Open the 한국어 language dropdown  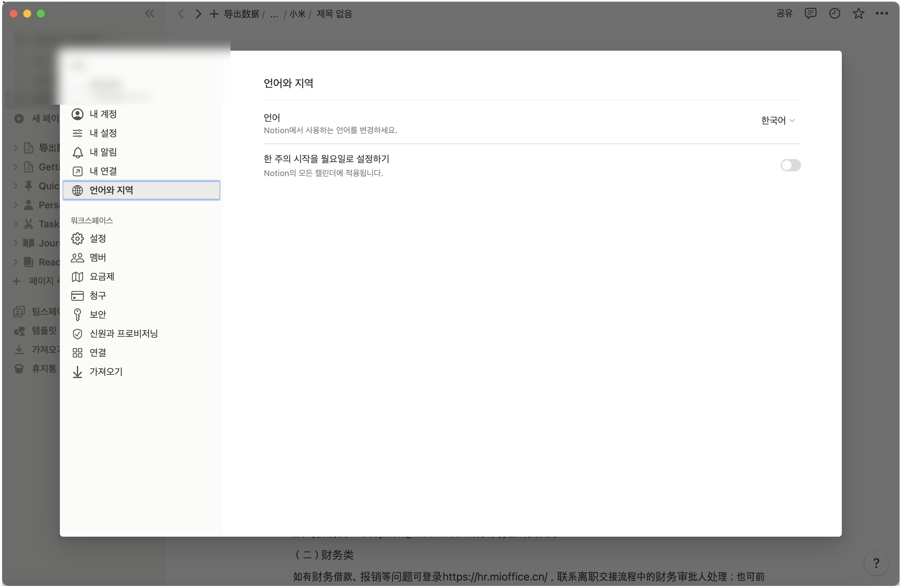pos(778,120)
